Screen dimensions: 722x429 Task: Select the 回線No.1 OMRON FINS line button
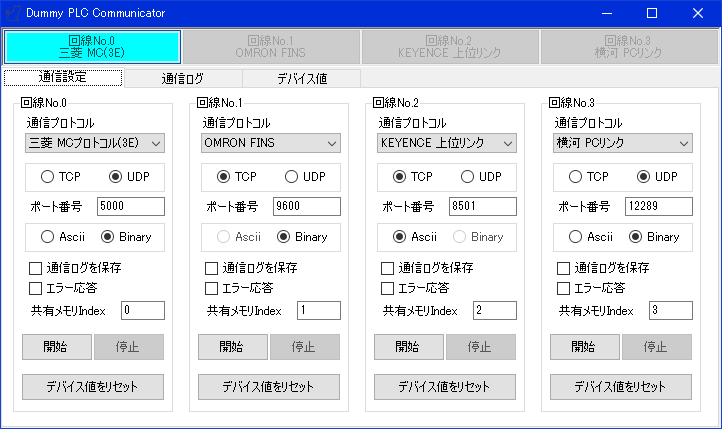coord(271,47)
